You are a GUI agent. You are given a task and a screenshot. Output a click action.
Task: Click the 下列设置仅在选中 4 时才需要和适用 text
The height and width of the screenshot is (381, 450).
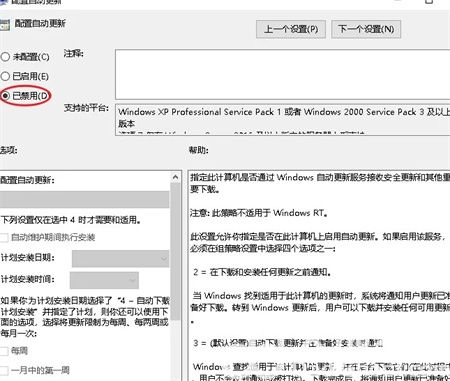click(x=71, y=220)
